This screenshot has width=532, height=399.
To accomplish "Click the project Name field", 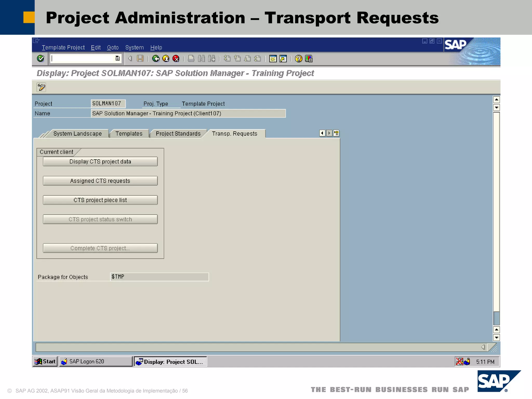I will click(x=188, y=114).
